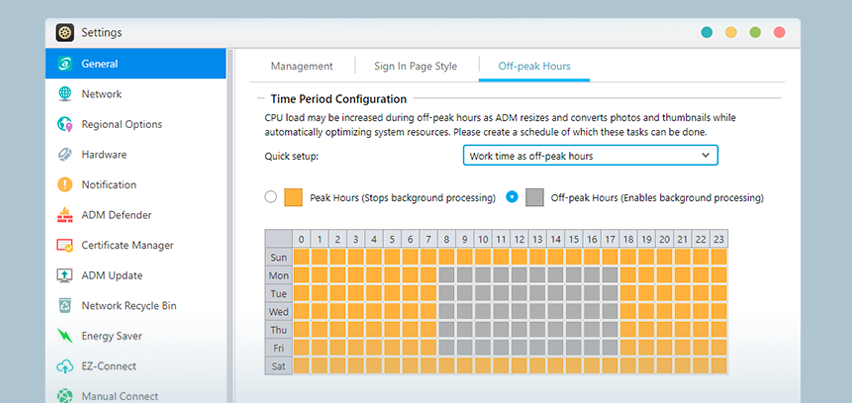The height and width of the screenshot is (403, 852).
Task: Click the orange Peak Hours color swatch
Action: [x=294, y=197]
